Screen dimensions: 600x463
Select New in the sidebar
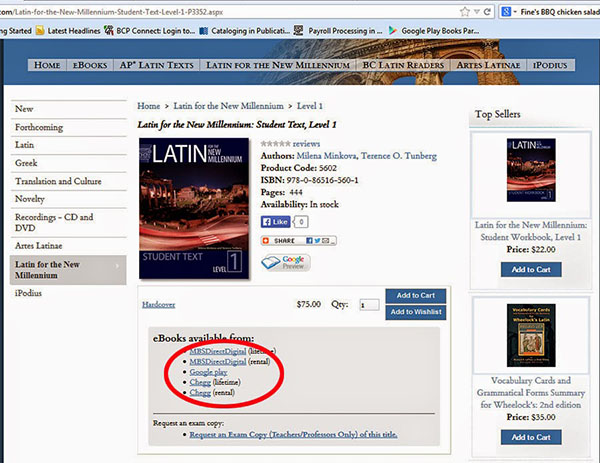tap(68, 109)
